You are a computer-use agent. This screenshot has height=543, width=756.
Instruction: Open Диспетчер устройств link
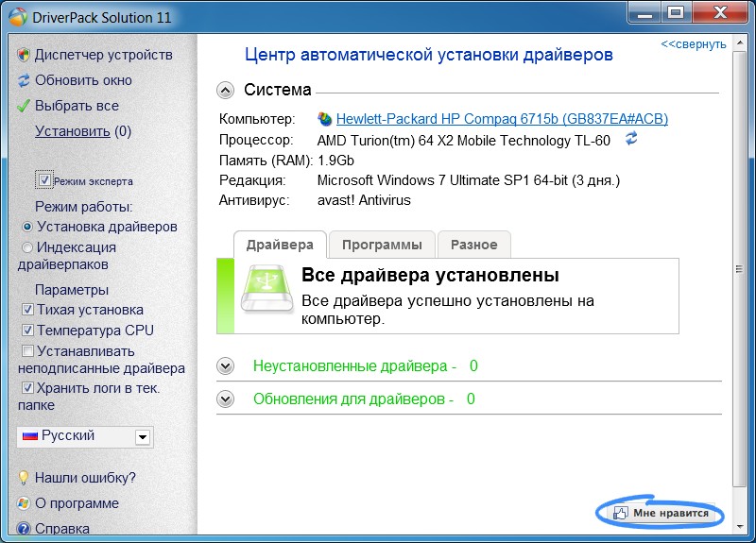[x=104, y=55]
